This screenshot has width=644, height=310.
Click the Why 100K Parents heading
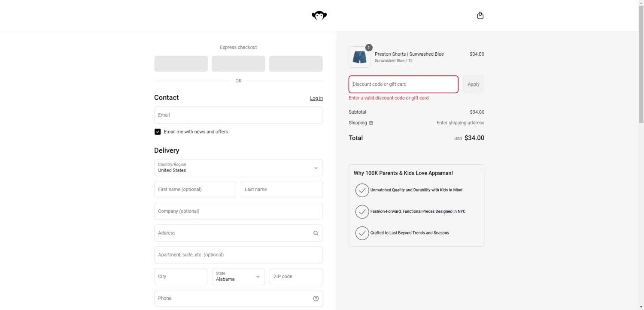[403, 173]
